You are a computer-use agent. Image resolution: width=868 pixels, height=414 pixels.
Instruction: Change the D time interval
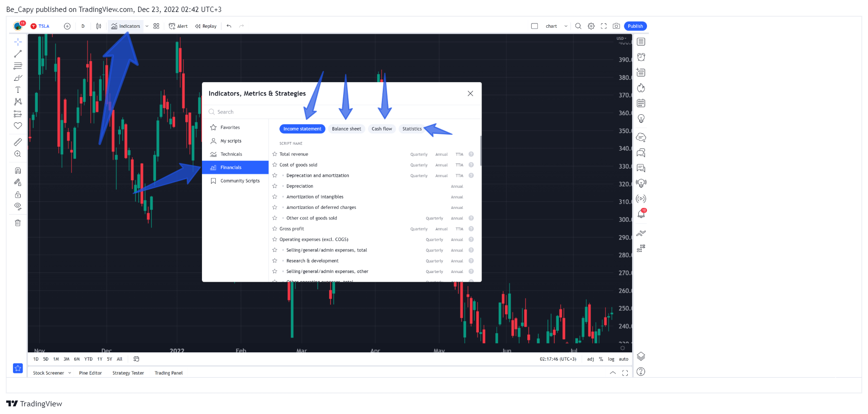(83, 26)
